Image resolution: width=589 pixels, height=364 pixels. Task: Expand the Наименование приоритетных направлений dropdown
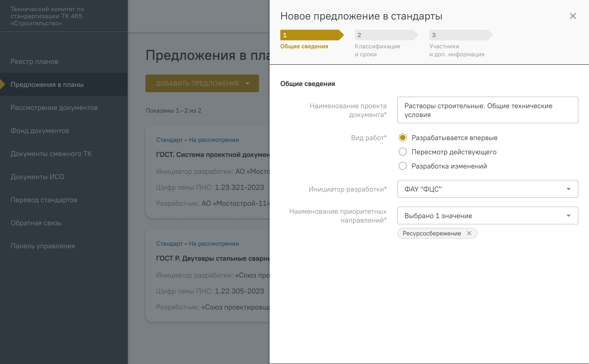pos(487,216)
